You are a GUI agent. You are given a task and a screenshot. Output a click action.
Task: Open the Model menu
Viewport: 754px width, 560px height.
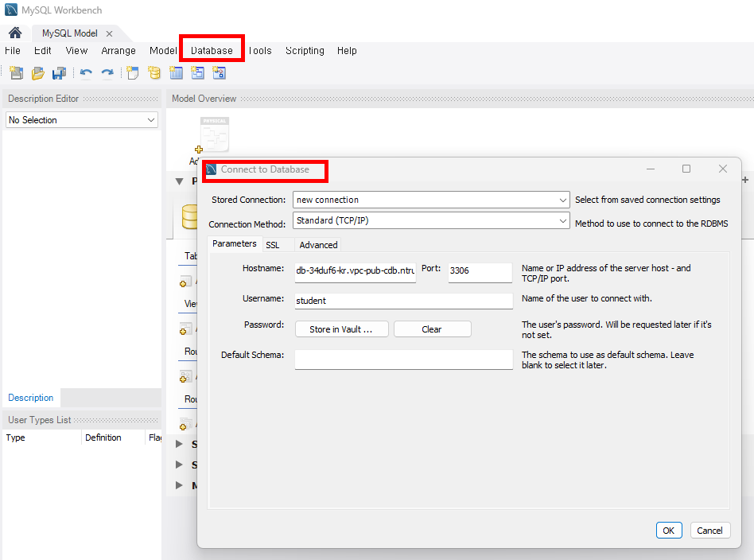pos(163,51)
